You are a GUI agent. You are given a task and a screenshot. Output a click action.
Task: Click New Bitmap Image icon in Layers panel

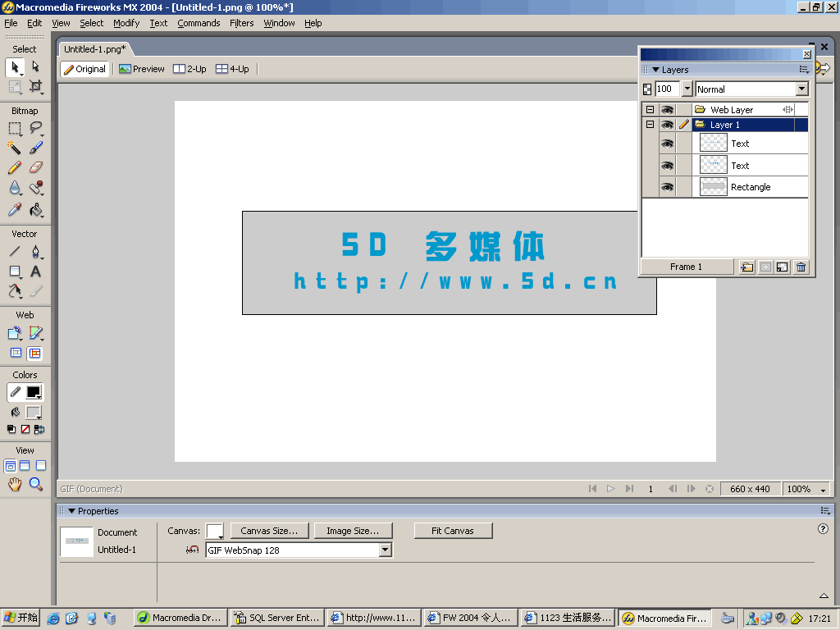point(782,267)
